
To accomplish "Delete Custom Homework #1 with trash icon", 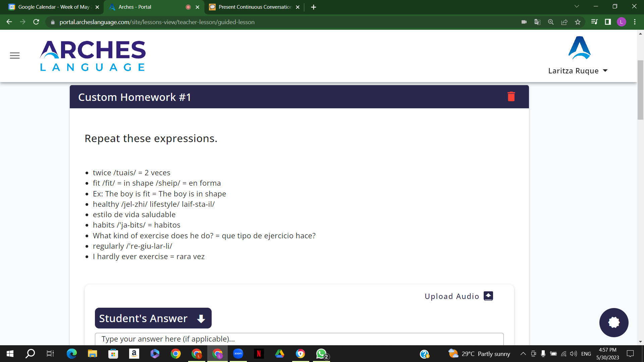I will (x=511, y=97).
